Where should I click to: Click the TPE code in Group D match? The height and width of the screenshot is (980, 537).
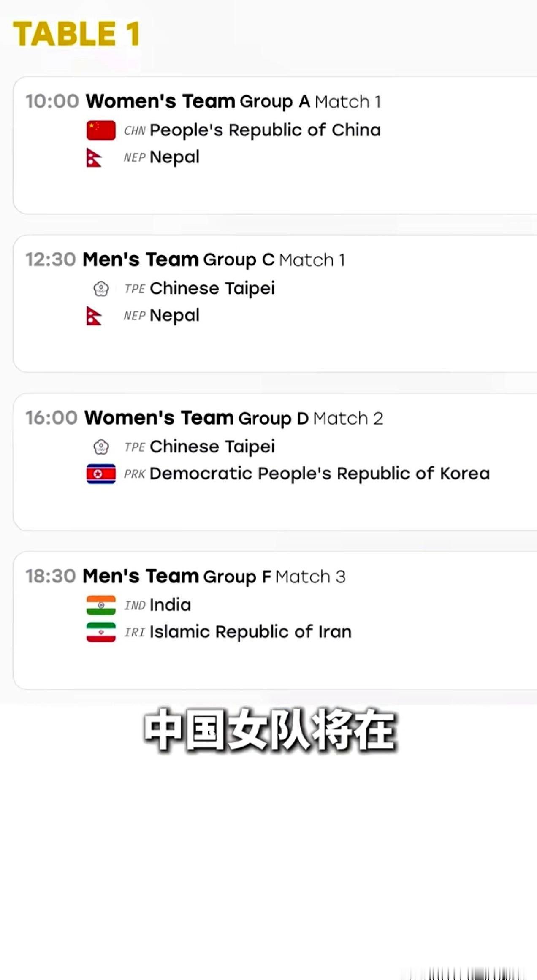tap(135, 447)
